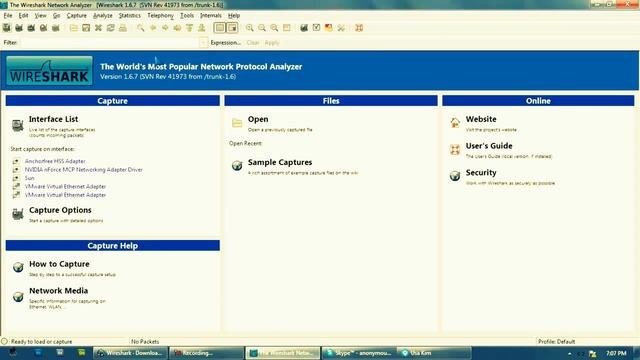Restart the running capture toolbar icon

click(x=56, y=28)
